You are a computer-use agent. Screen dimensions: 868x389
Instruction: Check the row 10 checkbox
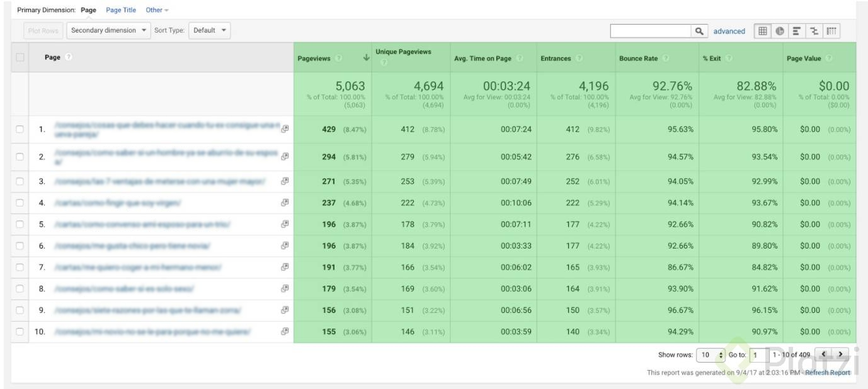pyautogui.click(x=20, y=331)
